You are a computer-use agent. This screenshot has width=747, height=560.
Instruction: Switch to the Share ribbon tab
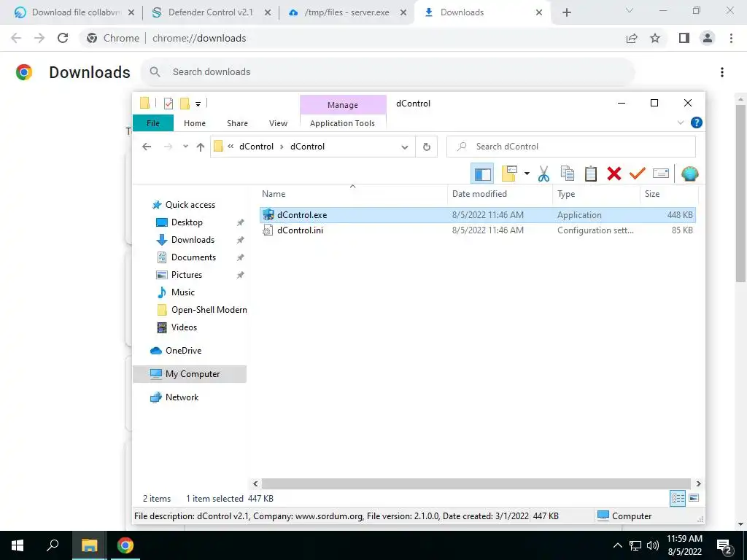click(x=237, y=122)
